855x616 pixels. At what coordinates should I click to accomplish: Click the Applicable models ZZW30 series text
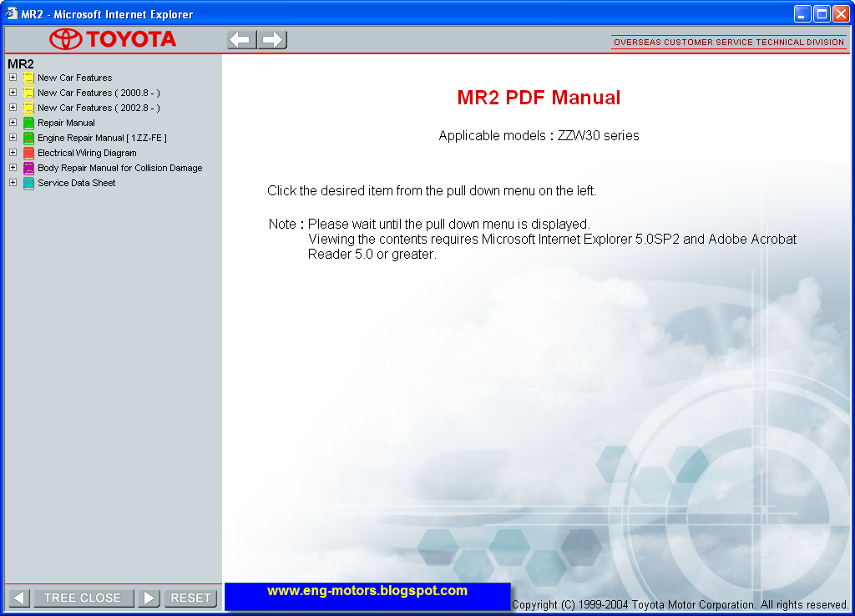(x=539, y=136)
